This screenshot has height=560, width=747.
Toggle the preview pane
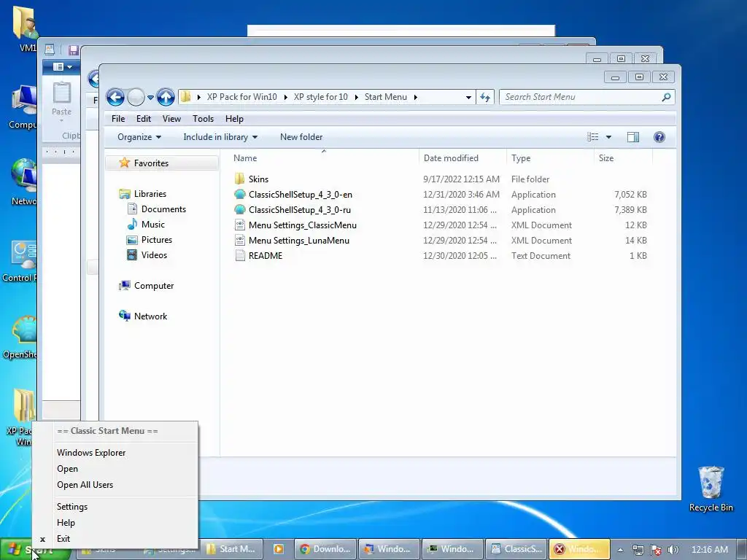tap(632, 137)
